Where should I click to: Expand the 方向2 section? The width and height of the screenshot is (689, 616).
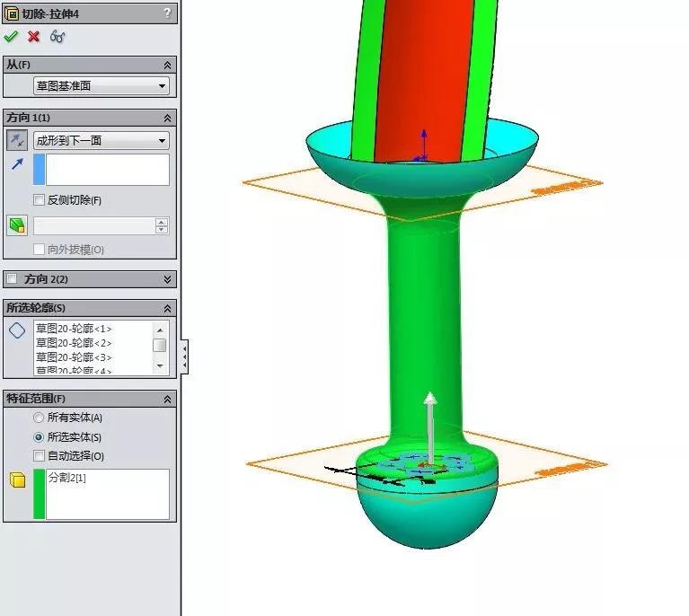point(167,279)
